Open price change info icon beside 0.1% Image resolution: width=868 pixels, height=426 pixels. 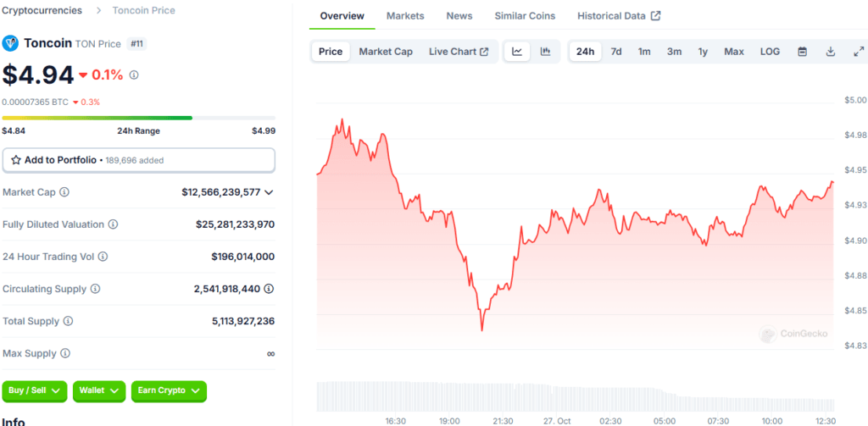coord(133,75)
